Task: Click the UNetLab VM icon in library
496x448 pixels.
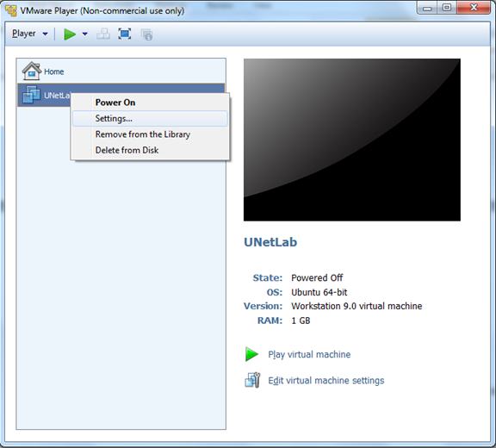Action: pyautogui.click(x=31, y=95)
